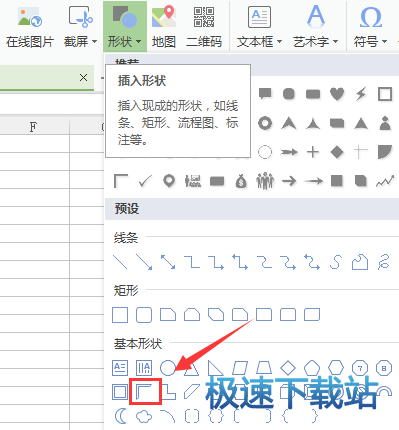Select the single arrow line shape
Viewport: 399px width, 430px height.
click(144, 262)
